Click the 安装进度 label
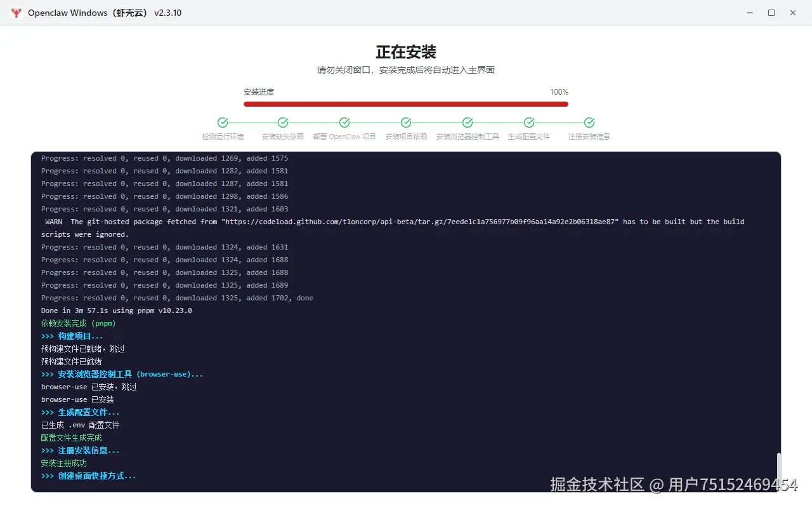The image size is (812, 508). [x=259, y=92]
